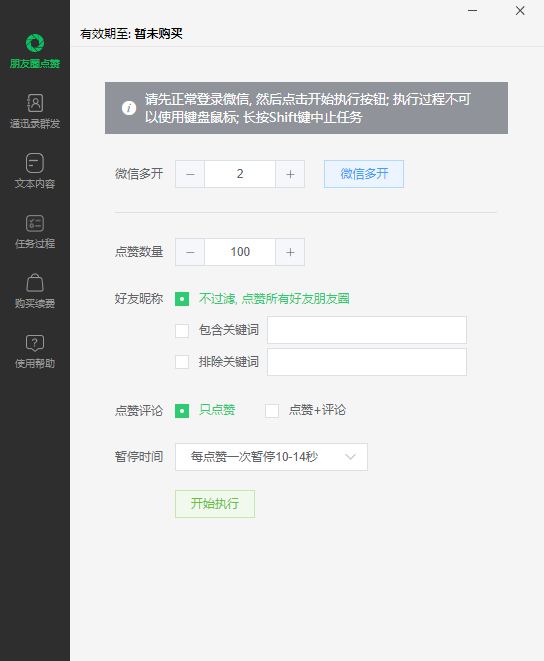544x661 pixels.
Task: Click the blue 微信多开 button
Action: pos(364,174)
